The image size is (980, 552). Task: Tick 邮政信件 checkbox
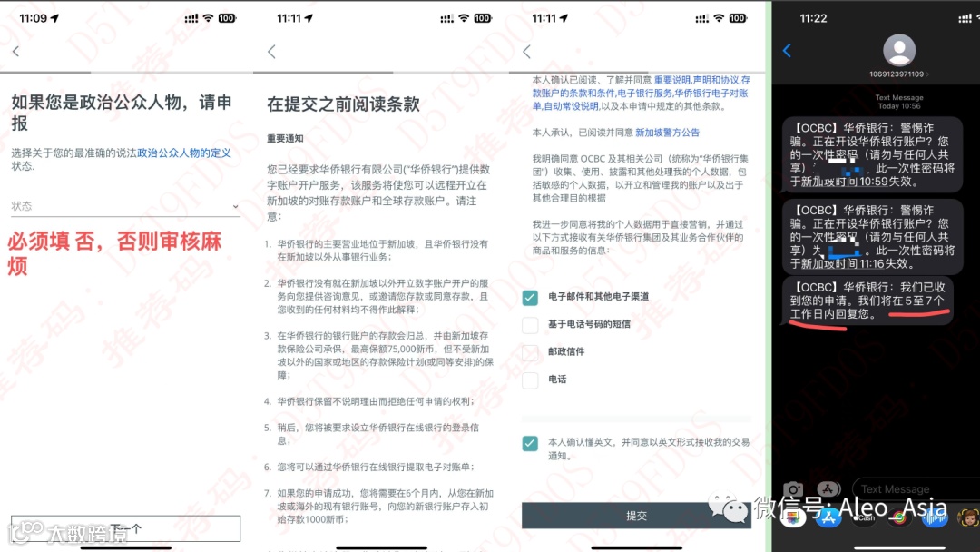point(530,352)
